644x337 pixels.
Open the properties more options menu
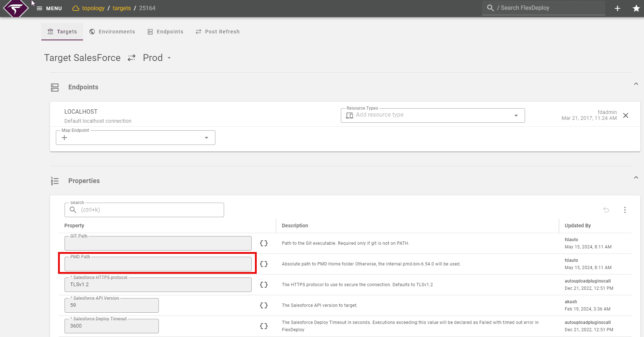625,210
